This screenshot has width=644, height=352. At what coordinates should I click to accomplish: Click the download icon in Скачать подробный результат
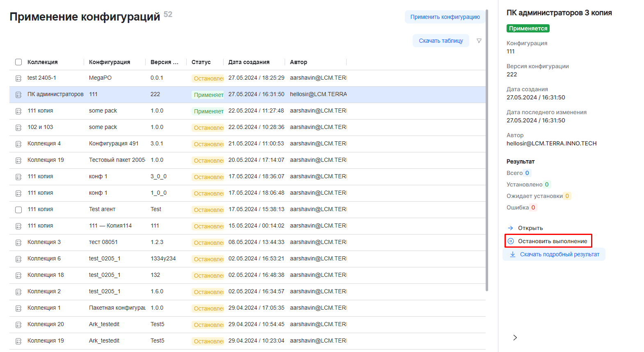[512, 254]
